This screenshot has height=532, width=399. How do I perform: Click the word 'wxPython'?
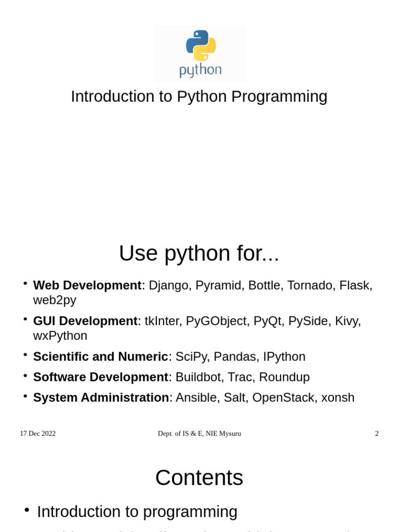[60, 336]
